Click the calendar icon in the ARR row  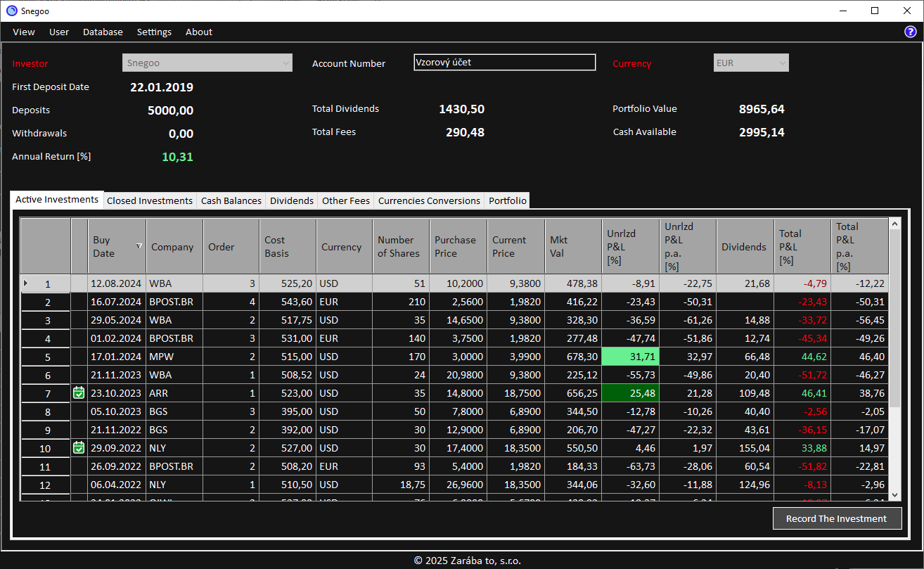tap(79, 392)
